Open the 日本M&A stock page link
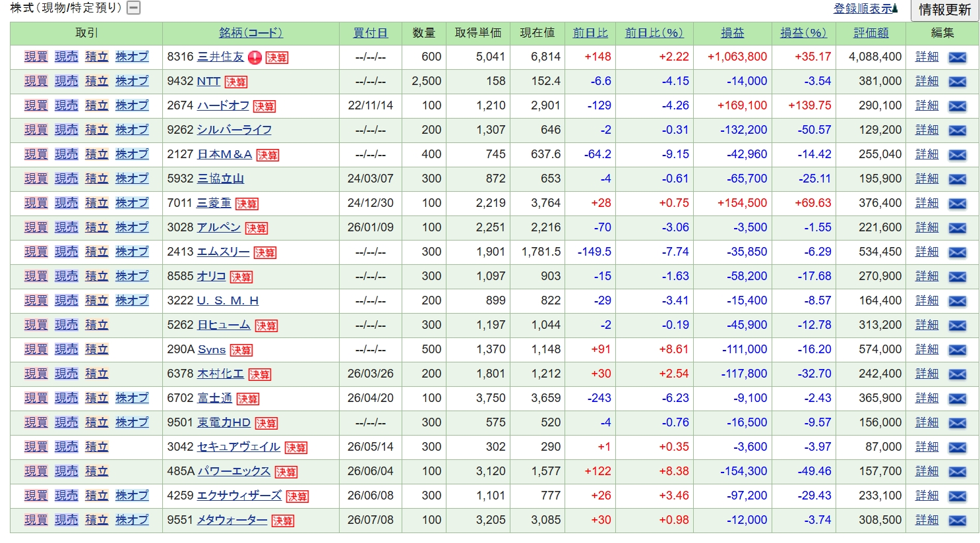 [225, 154]
